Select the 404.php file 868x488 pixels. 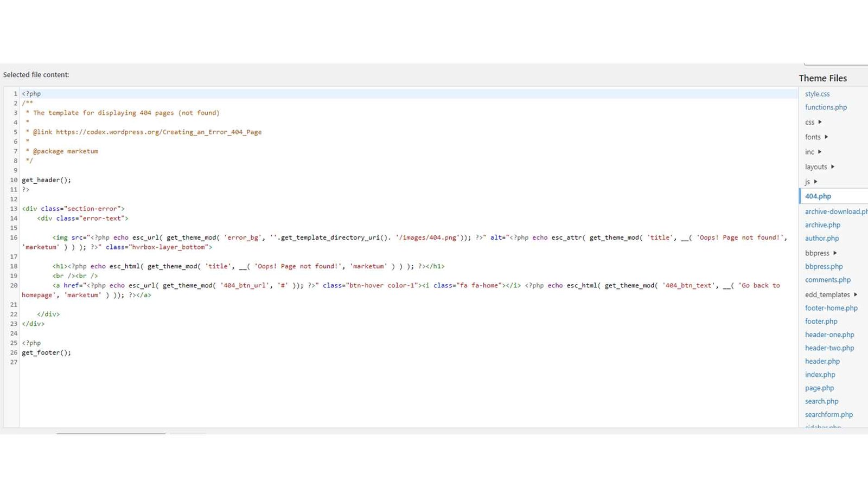click(818, 196)
